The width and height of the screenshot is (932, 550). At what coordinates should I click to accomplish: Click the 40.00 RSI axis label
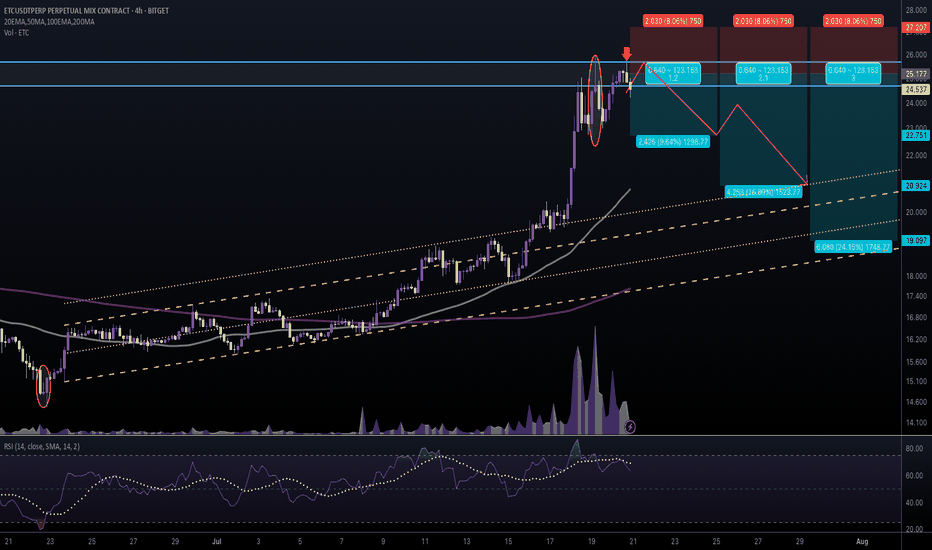click(x=914, y=502)
